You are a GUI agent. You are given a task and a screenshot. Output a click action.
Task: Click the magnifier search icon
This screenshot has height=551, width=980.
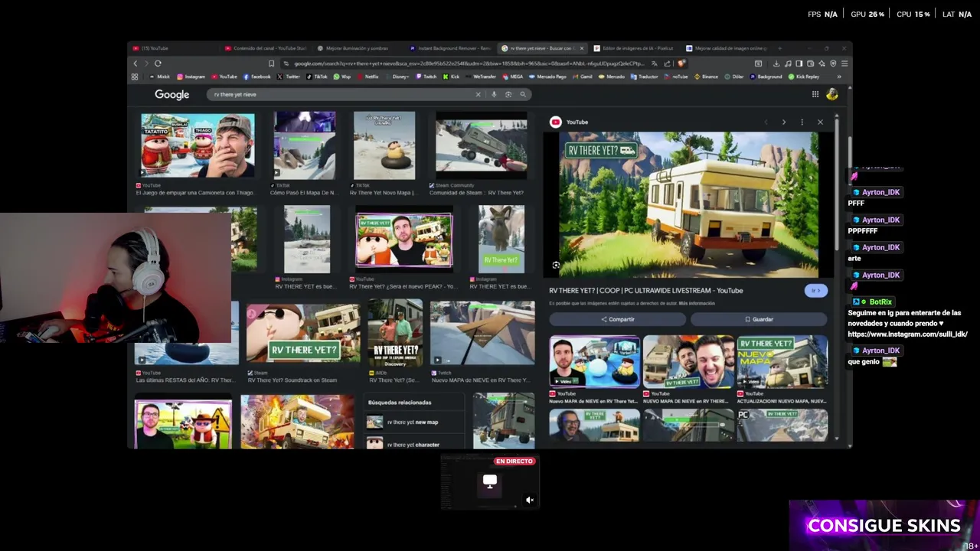[x=523, y=94]
